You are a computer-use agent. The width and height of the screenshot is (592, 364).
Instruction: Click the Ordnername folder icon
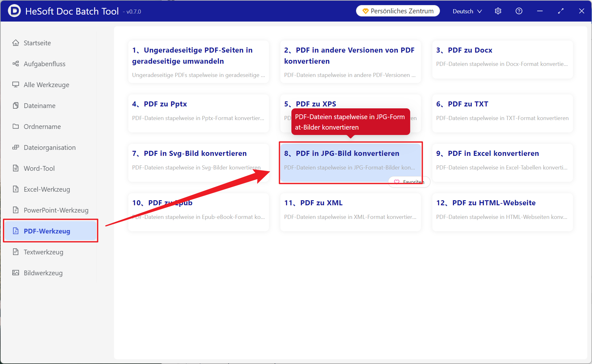pyautogui.click(x=16, y=126)
